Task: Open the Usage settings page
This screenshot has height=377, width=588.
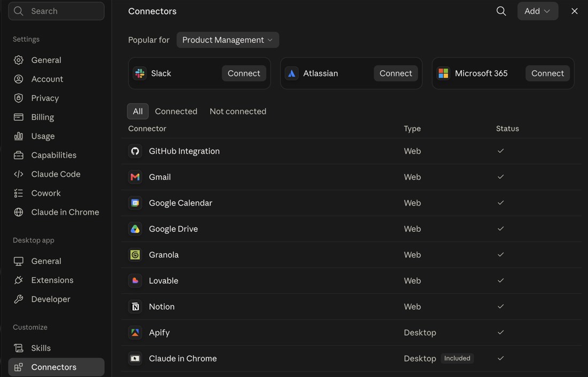Action: tap(56, 136)
